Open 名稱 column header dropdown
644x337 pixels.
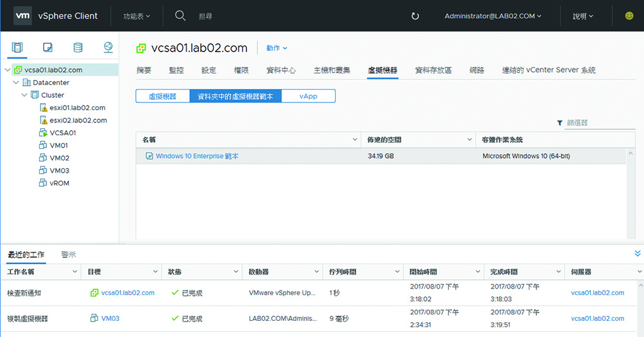[355, 140]
